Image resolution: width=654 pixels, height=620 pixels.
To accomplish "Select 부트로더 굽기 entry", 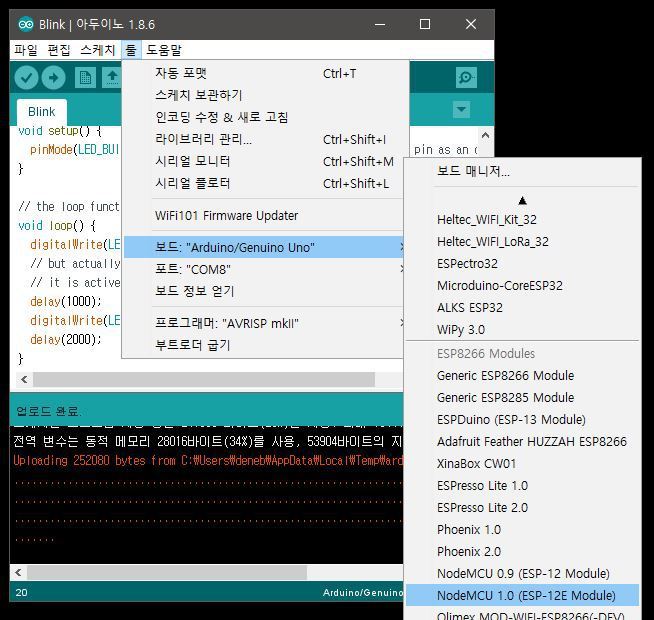I will pyautogui.click(x=264, y=345).
